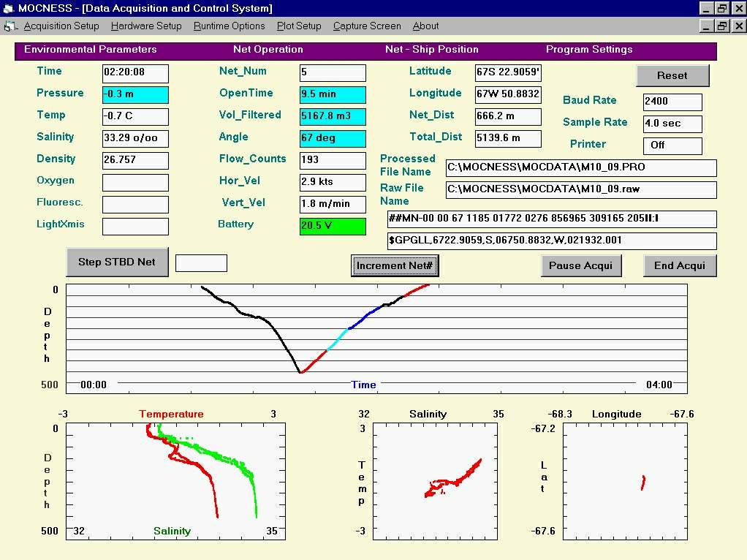
Task: Open the About menu
Action: [x=425, y=26]
